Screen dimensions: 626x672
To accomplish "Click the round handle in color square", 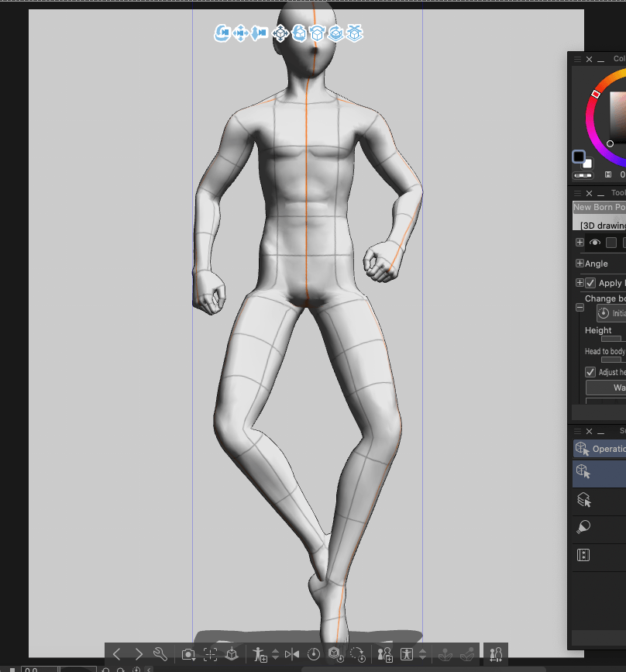I will (x=610, y=143).
